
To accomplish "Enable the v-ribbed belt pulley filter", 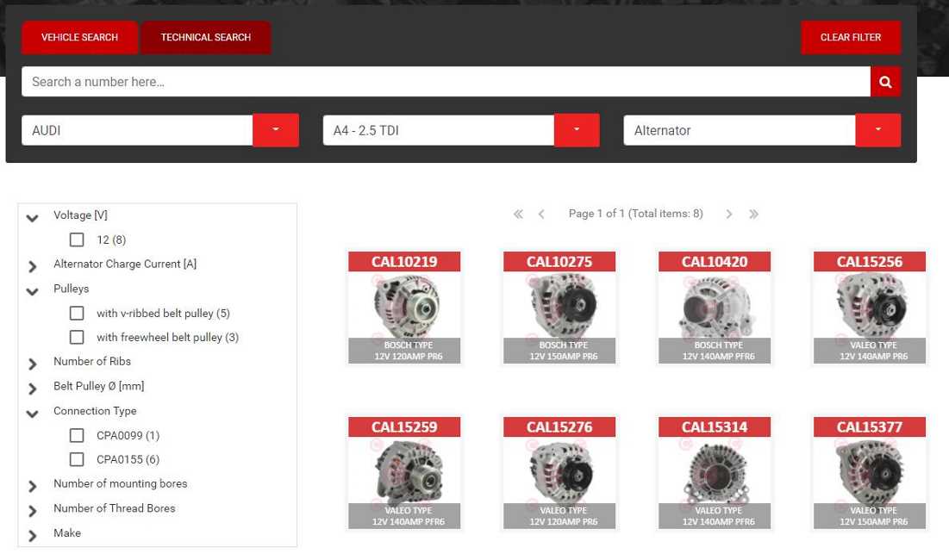I will click(x=77, y=313).
